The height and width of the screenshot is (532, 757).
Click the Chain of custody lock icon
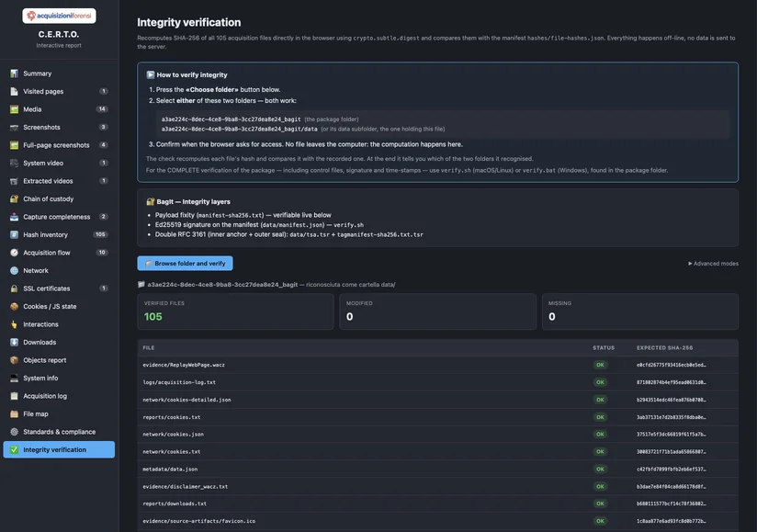14,198
